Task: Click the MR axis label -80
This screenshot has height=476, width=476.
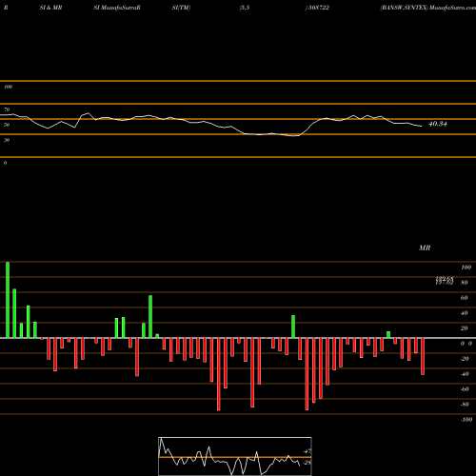Action: (x=465, y=405)
